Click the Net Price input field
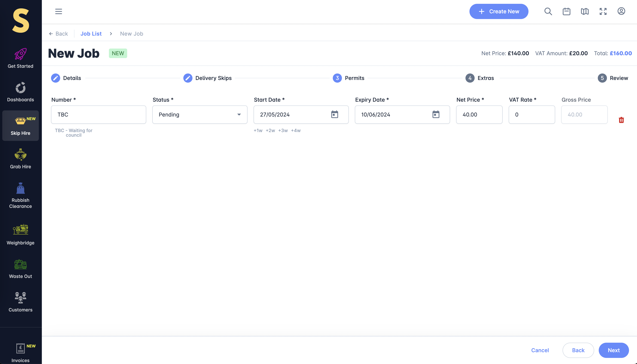The image size is (637, 364). click(479, 114)
